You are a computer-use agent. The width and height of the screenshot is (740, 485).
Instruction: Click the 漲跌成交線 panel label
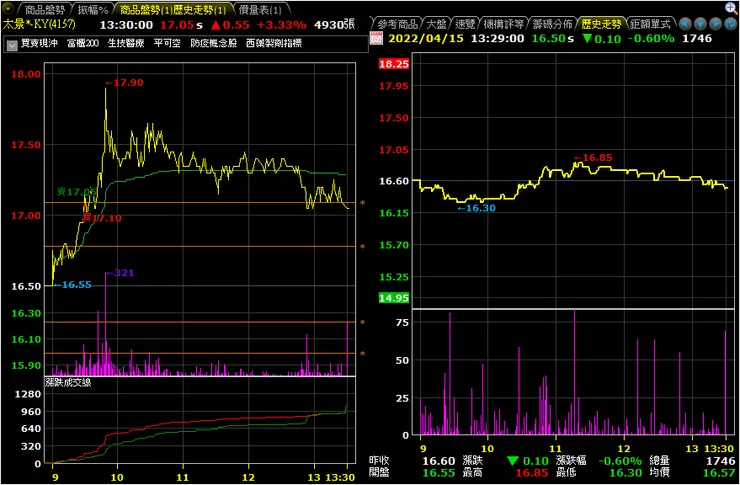68,383
